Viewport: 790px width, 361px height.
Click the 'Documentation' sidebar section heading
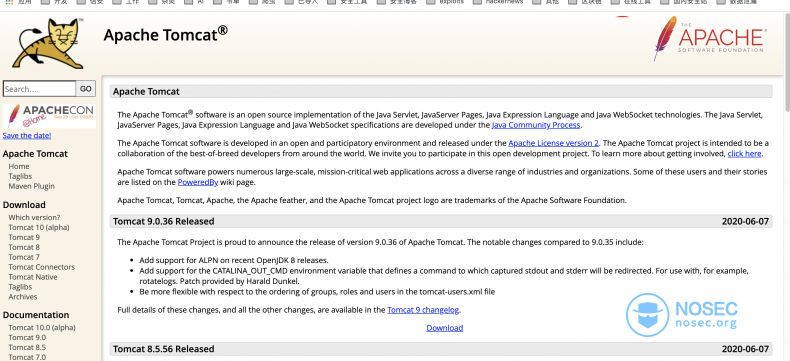click(x=36, y=315)
